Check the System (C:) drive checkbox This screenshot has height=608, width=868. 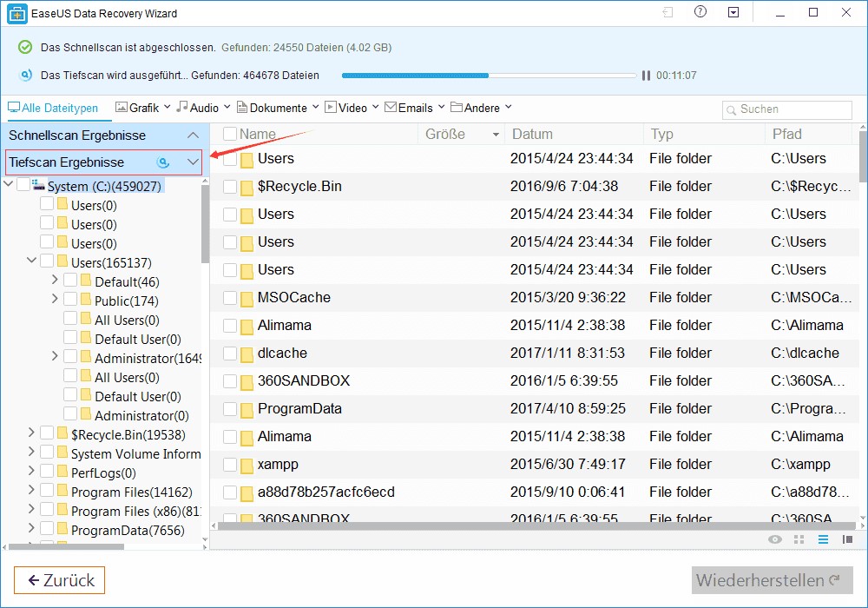point(23,185)
